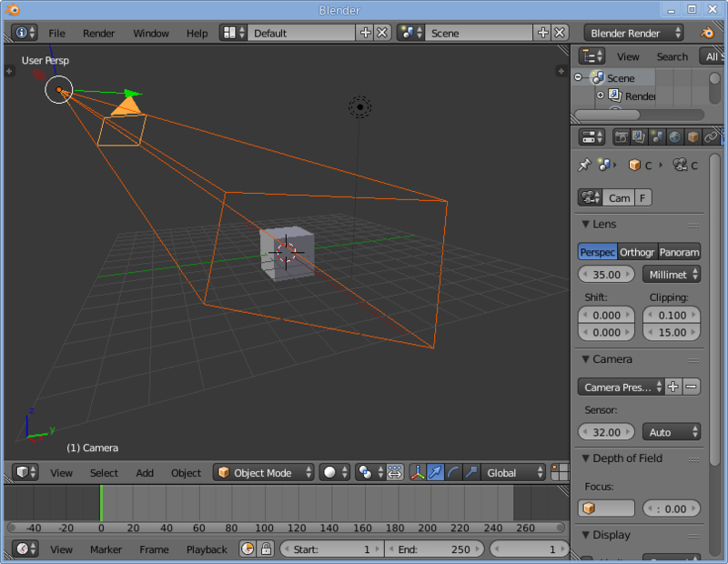728x564 pixels.
Task: Open the viewport shading dropdown
Action: [x=334, y=472]
